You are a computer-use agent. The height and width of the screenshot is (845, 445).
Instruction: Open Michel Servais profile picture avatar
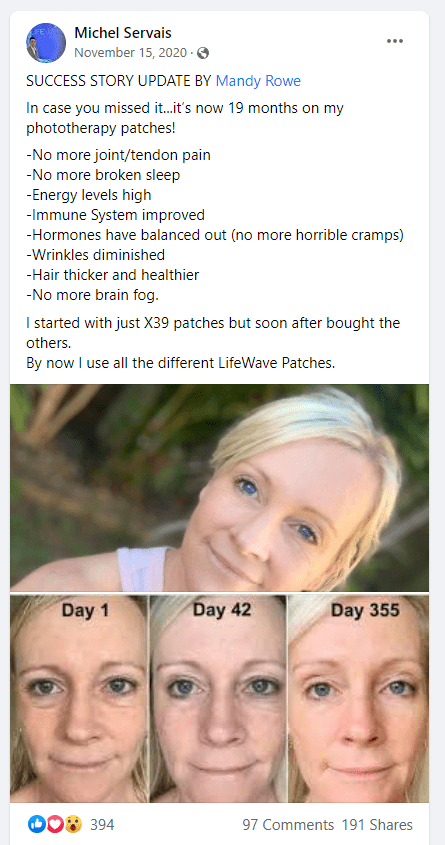[x=46, y=43]
